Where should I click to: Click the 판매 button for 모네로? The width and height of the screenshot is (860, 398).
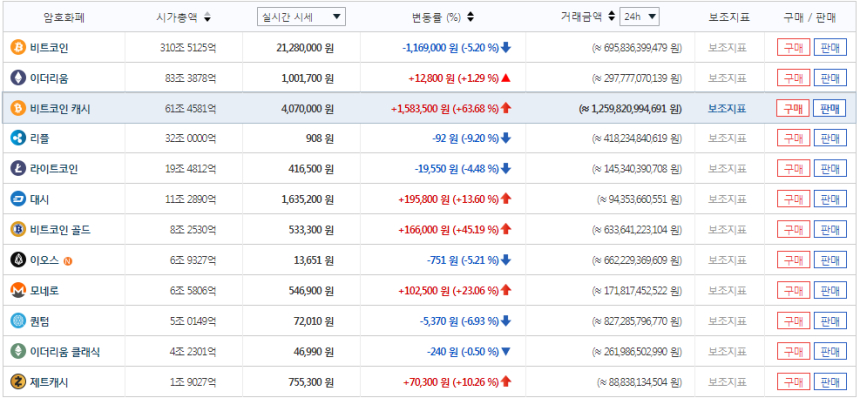pos(829,291)
